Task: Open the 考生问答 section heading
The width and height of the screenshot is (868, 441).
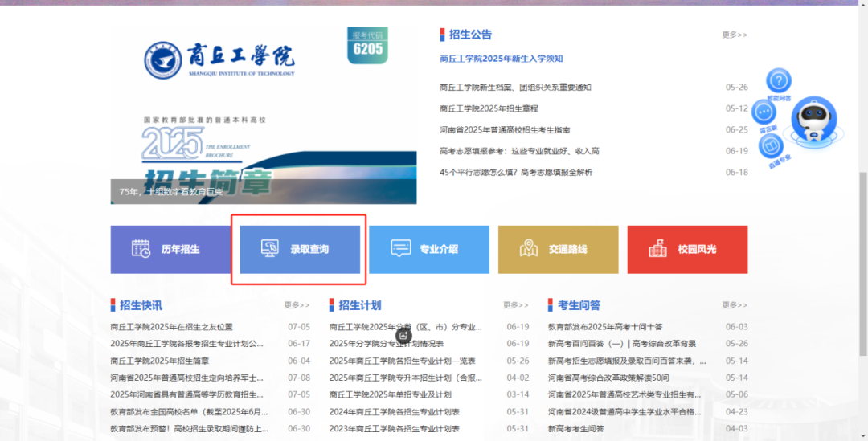Action: 579,305
